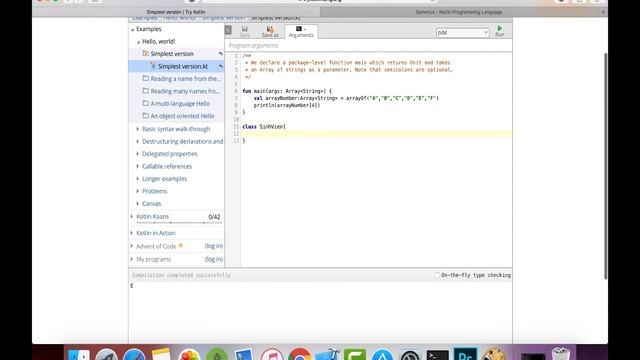The height and width of the screenshot is (360, 640).
Task: Open System Preferences from the Dock
Action: point(410,355)
